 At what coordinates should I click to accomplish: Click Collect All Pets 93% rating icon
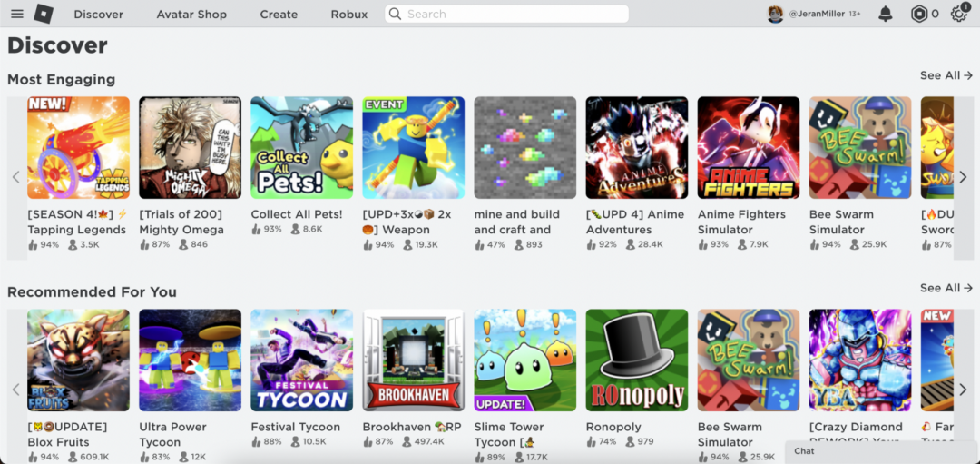[256, 230]
